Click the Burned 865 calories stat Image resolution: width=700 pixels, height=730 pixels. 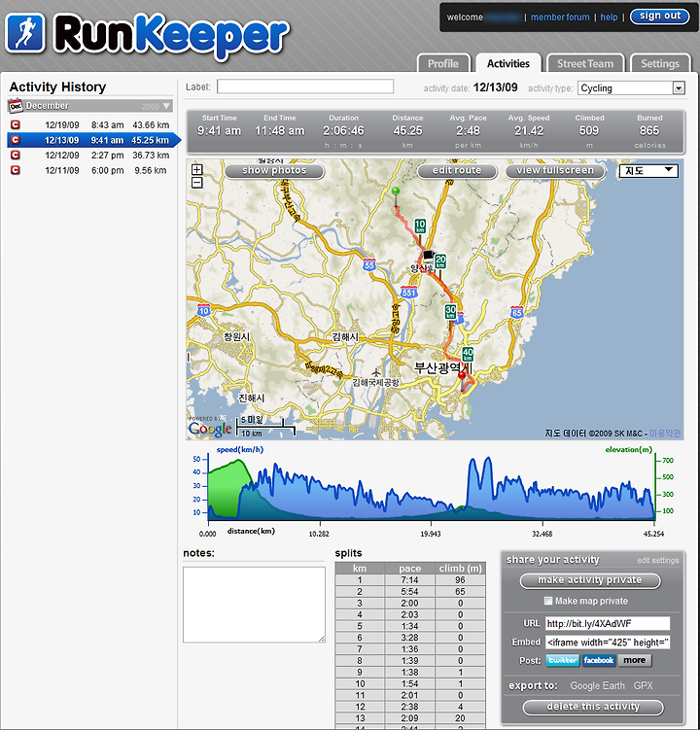coord(649,131)
